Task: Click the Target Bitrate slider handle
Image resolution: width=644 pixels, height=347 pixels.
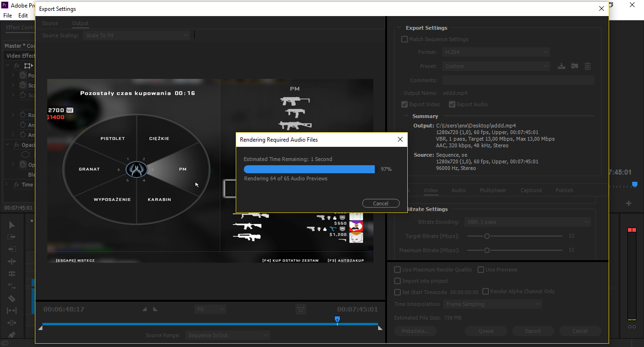Action: point(487,236)
